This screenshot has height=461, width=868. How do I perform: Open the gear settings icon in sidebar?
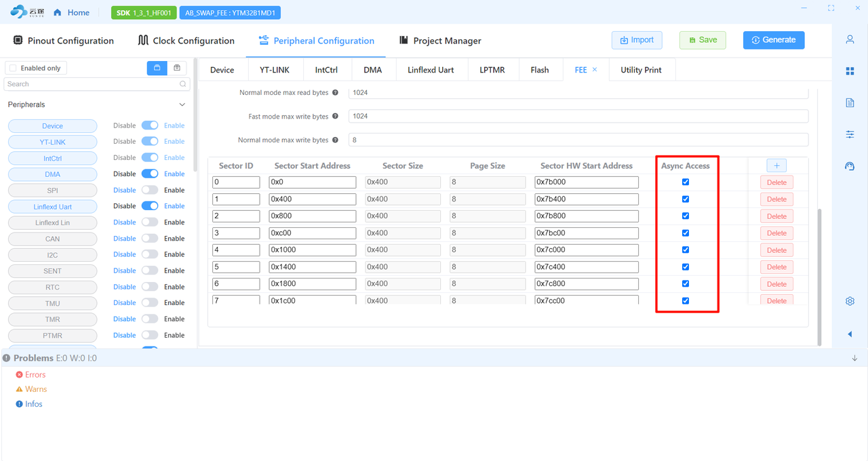pyautogui.click(x=850, y=301)
